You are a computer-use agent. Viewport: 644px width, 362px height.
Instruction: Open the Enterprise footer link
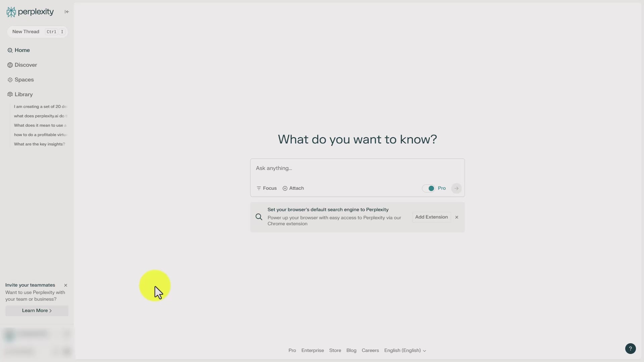tap(313, 351)
